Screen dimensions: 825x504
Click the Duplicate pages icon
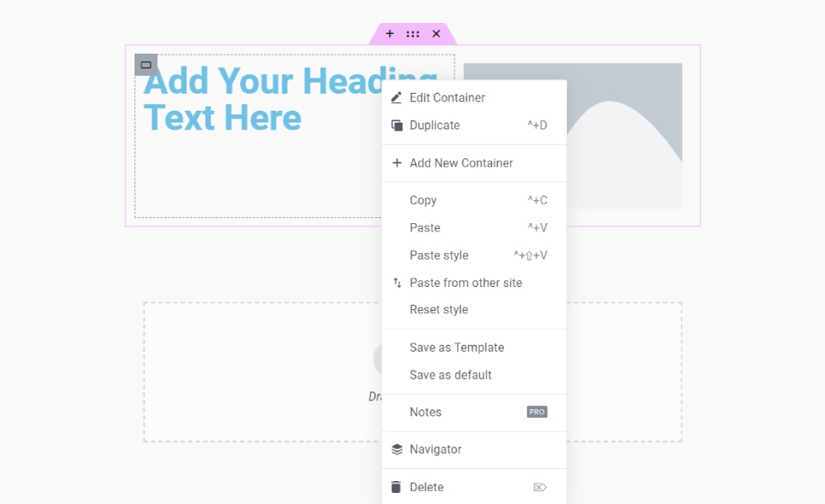(396, 124)
